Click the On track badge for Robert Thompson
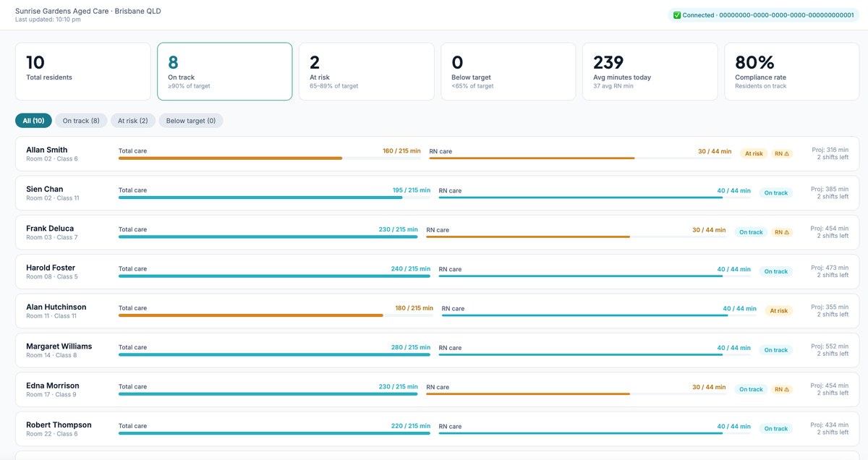 [x=776, y=429]
